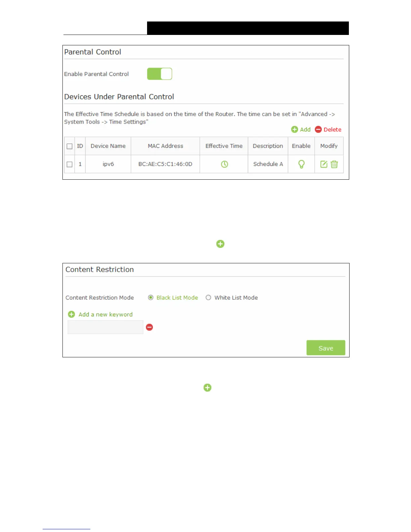Remove the keyword with red minus icon

click(x=149, y=327)
